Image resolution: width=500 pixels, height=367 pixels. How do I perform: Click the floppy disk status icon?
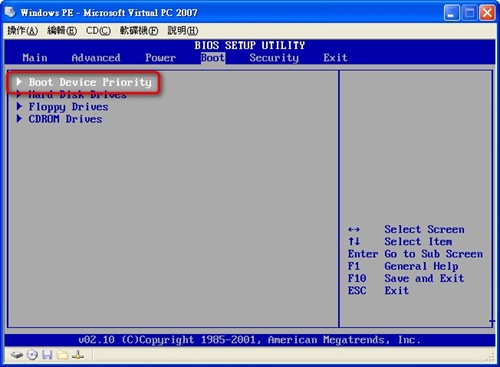47,355
